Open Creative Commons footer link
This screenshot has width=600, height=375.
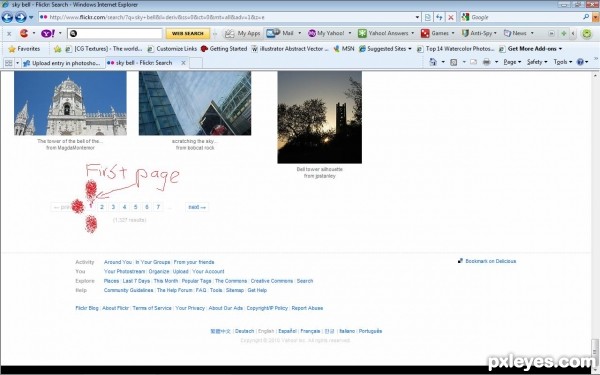click(272, 281)
